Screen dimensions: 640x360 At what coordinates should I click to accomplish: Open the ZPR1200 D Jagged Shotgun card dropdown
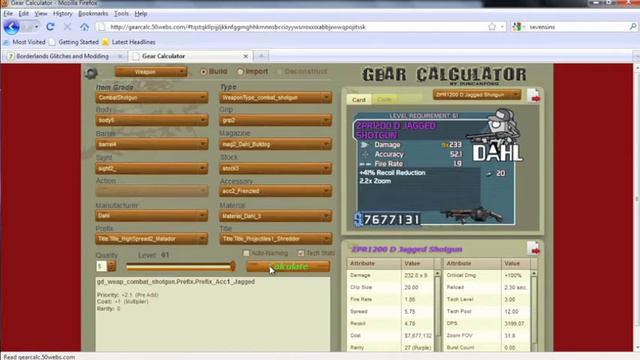pyautogui.click(x=477, y=95)
